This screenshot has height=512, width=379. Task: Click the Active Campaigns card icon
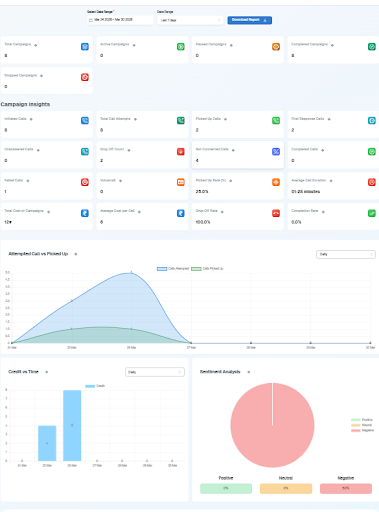tap(181, 47)
